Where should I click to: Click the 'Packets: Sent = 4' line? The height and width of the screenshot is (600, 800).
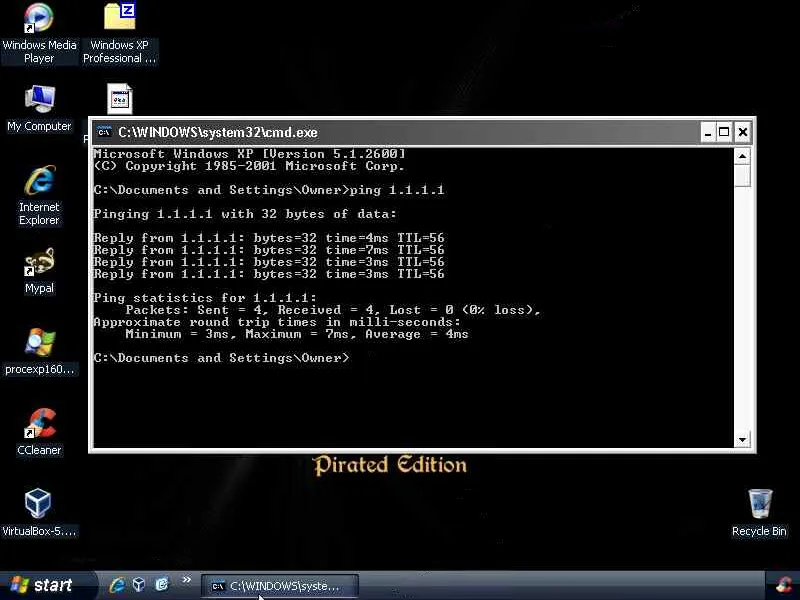click(x=333, y=310)
